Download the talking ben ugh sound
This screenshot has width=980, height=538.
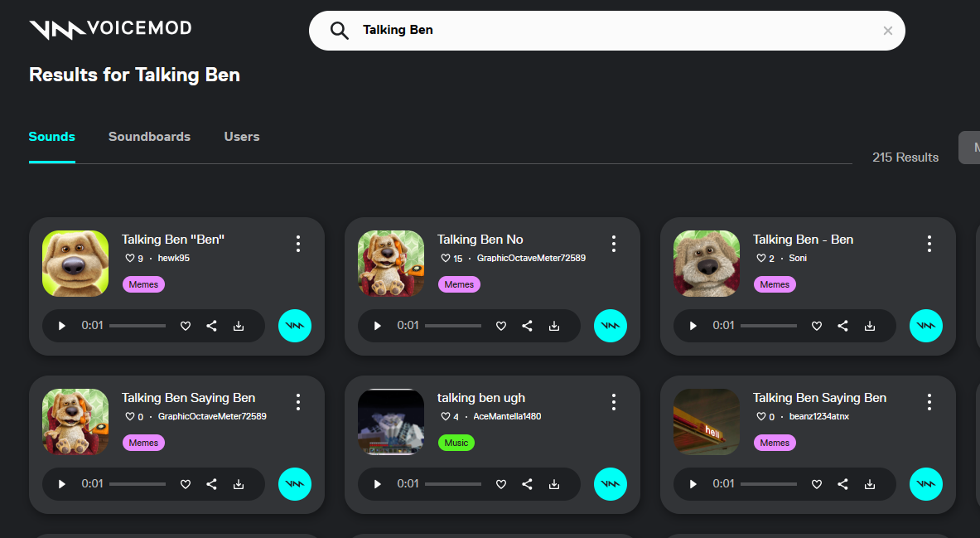[554, 484]
